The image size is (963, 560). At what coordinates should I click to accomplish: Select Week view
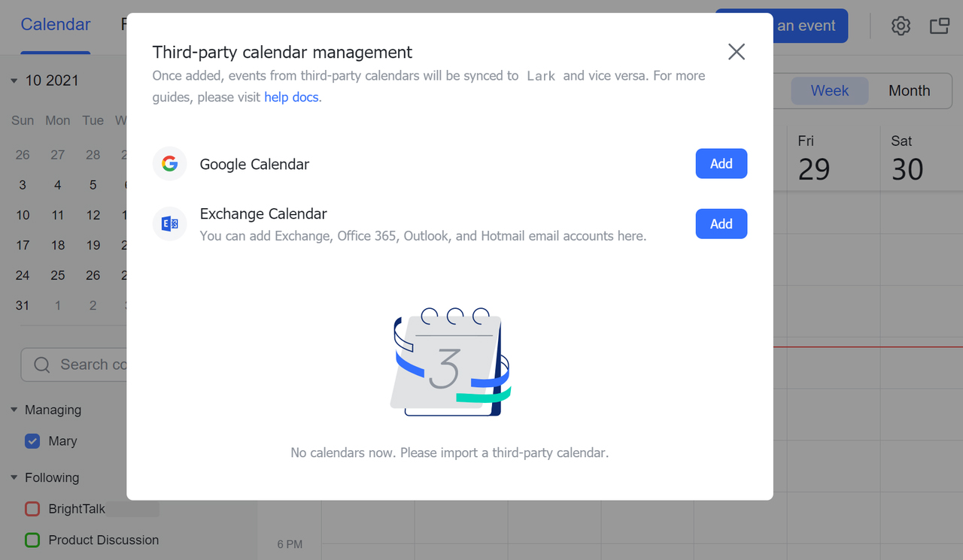(x=829, y=91)
